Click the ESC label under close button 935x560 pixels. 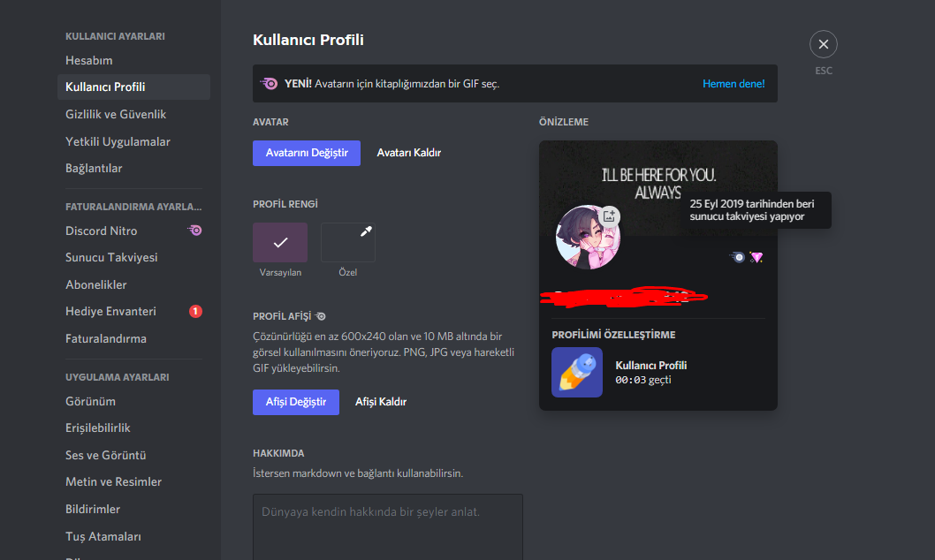click(824, 71)
